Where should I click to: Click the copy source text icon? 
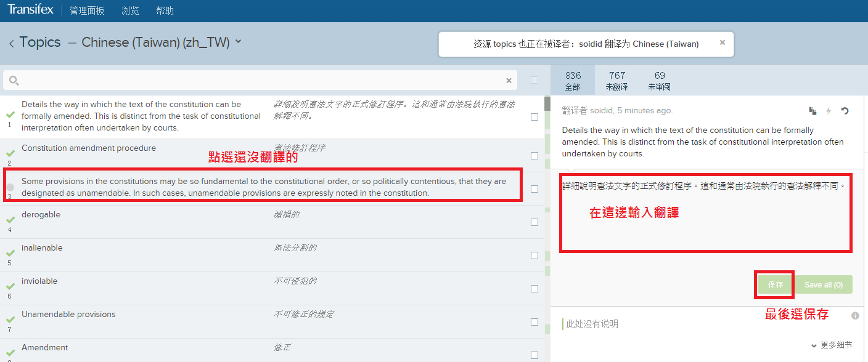pos(813,111)
